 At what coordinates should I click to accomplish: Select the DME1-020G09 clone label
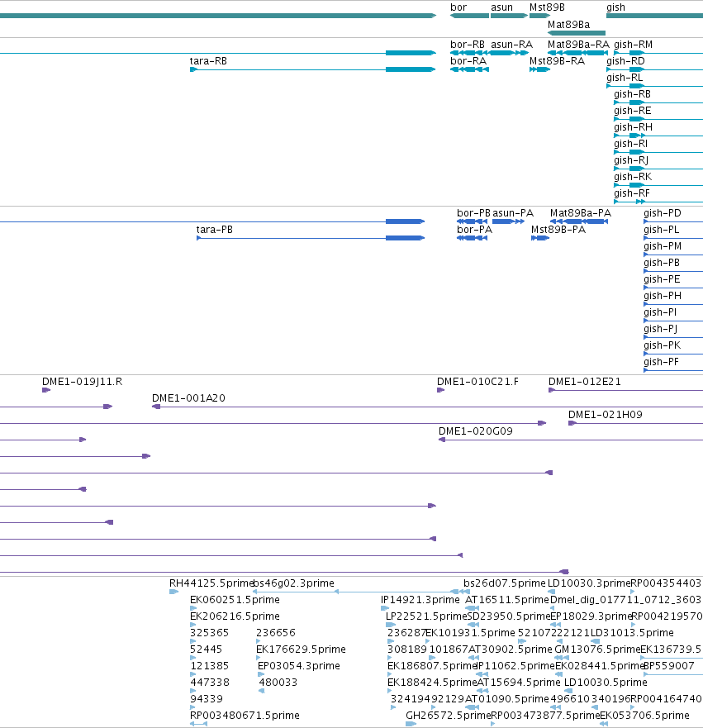pos(476,431)
